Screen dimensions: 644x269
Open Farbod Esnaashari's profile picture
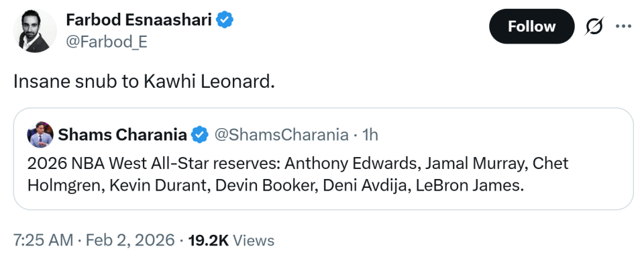pos(33,32)
